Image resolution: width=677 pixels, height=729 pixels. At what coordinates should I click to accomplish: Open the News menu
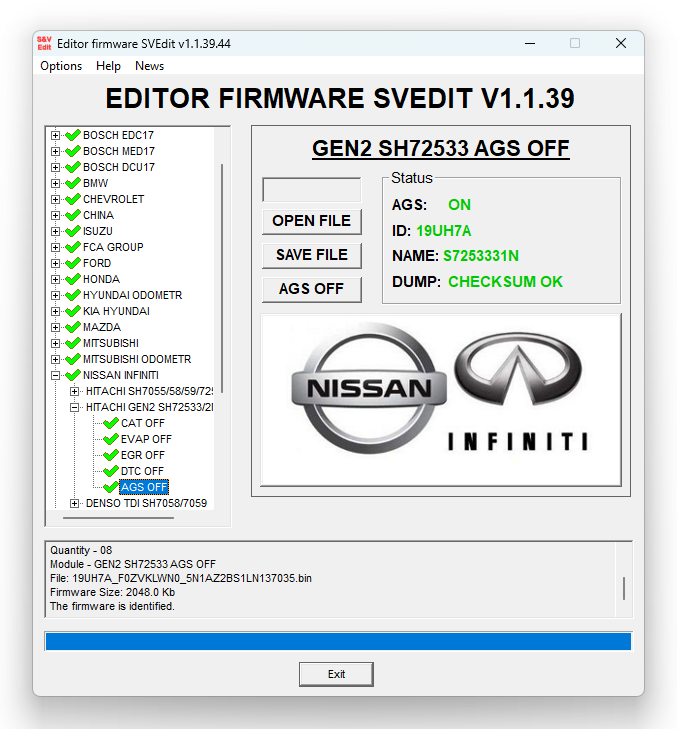point(149,66)
